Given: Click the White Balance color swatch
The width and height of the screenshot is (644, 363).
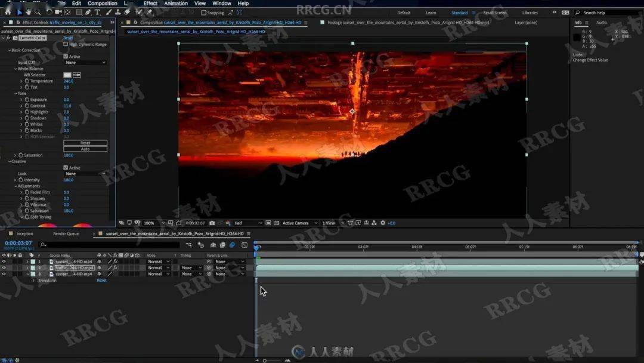Looking at the screenshot, I should [67, 75].
